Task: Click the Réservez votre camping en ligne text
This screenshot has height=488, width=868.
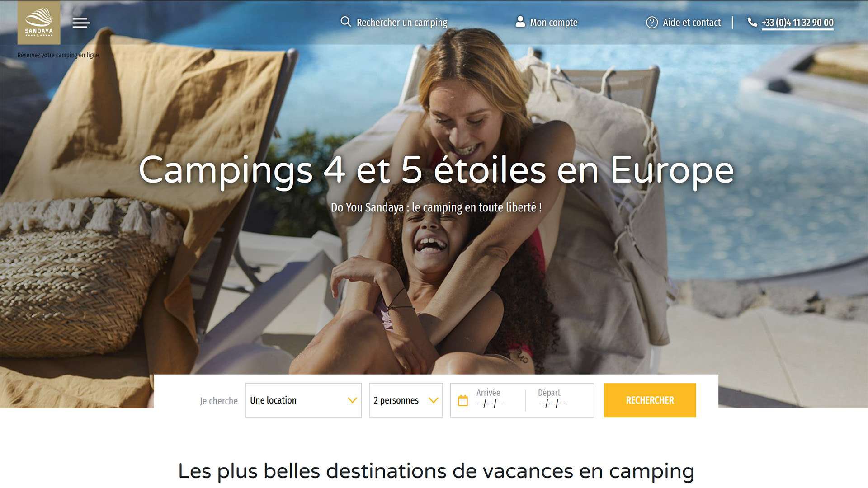Action: [58, 55]
